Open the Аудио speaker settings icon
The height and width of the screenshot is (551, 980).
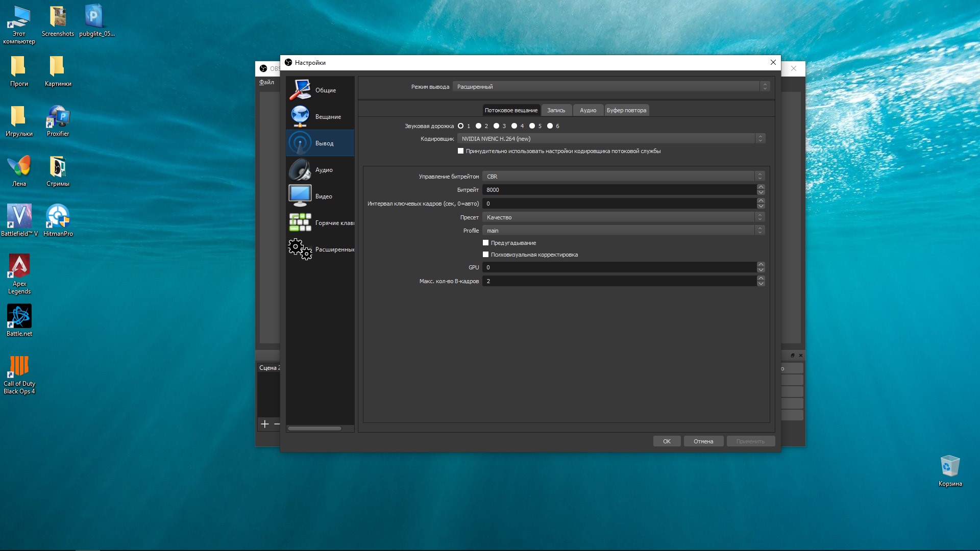click(x=300, y=169)
